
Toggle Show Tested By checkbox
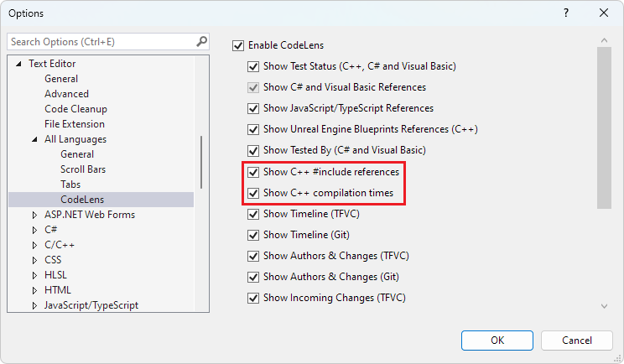tap(253, 150)
